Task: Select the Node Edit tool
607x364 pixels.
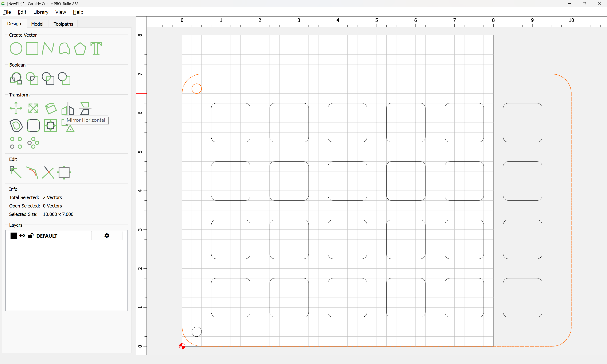Action: [x=16, y=173]
